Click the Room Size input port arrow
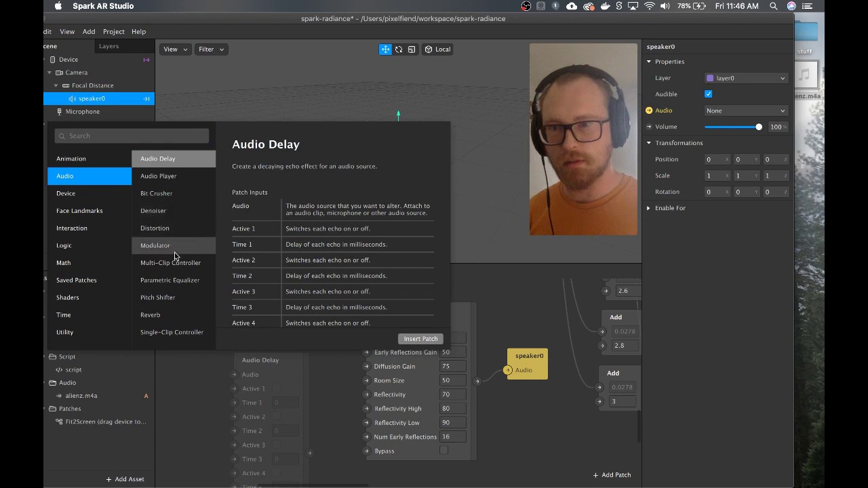Screen dimensions: 868x488 click(x=367, y=381)
